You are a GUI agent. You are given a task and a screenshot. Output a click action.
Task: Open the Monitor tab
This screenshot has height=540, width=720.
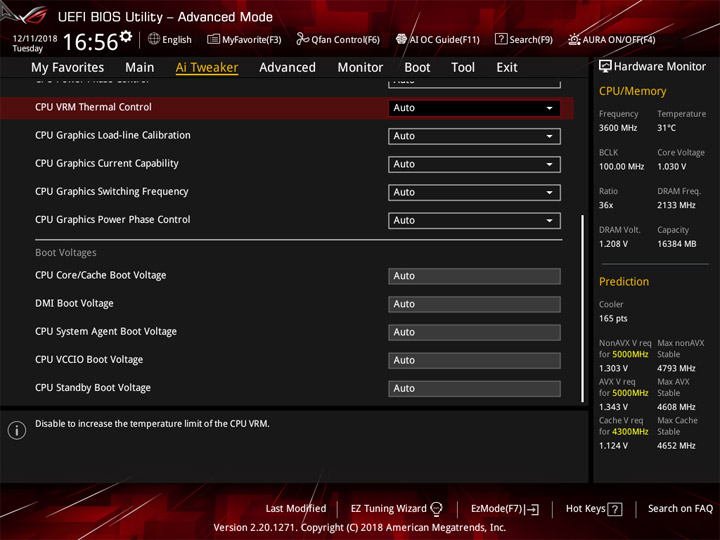click(x=360, y=68)
